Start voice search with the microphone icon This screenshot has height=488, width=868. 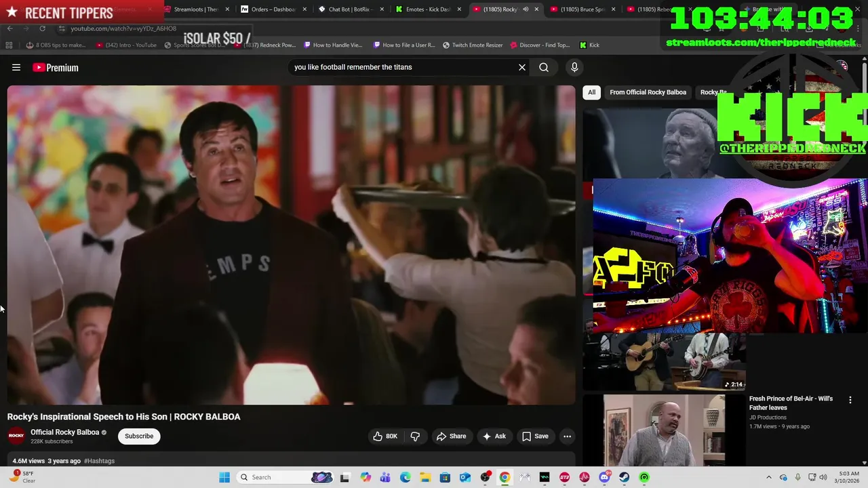[x=574, y=67]
